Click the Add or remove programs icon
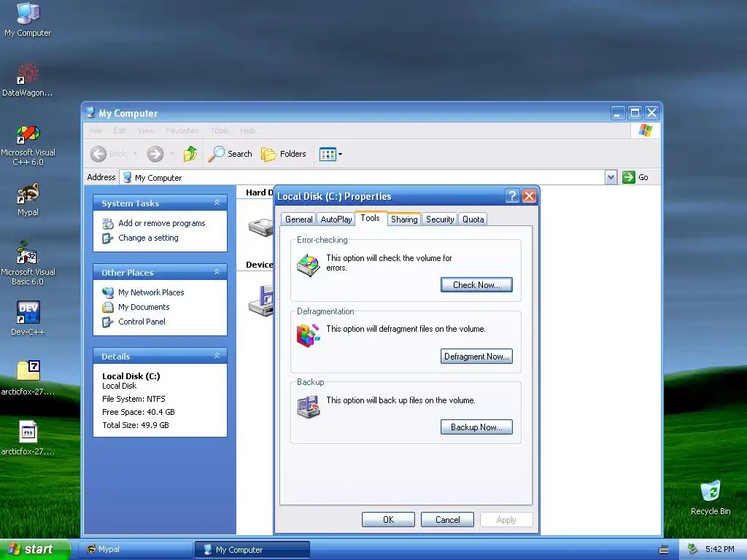Screen dimensions: 747x560 [x=108, y=223]
